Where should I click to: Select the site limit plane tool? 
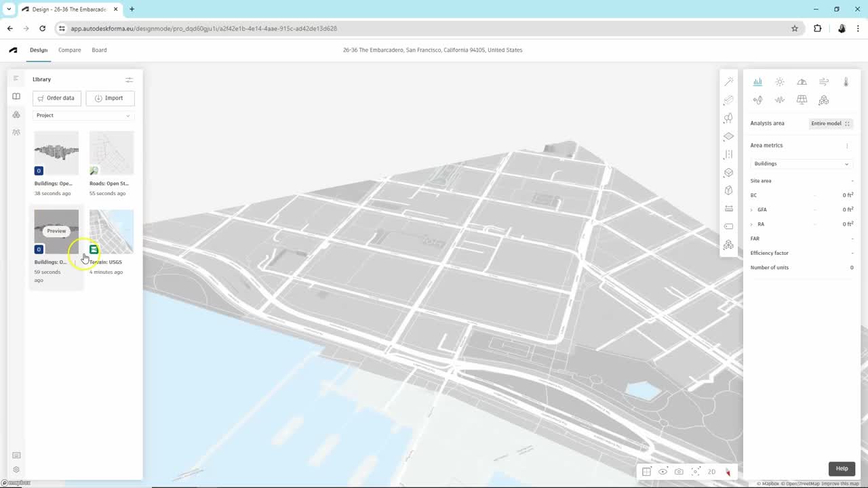pyautogui.click(x=728, y=136)
